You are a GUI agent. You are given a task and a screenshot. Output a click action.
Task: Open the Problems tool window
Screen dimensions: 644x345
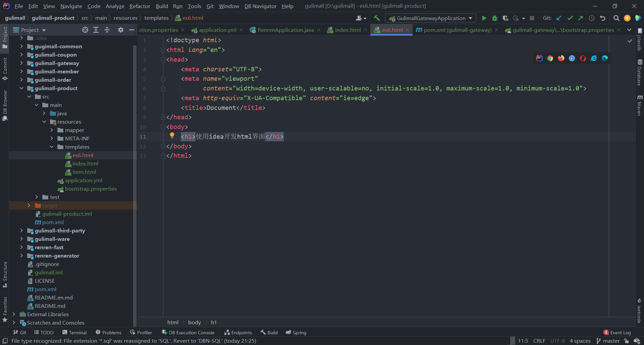[108, 333]
